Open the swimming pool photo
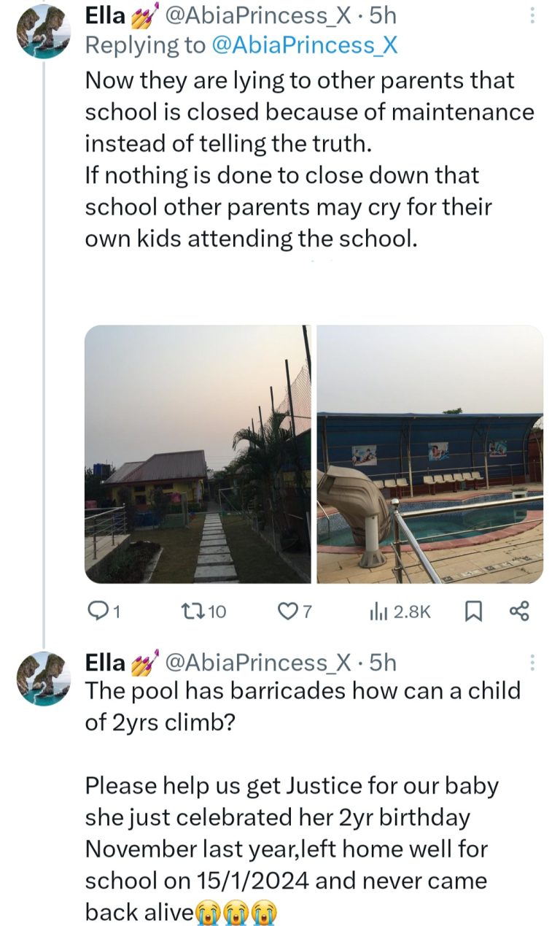The width and height of the screenshot is (560, 926). coord(430,454)
